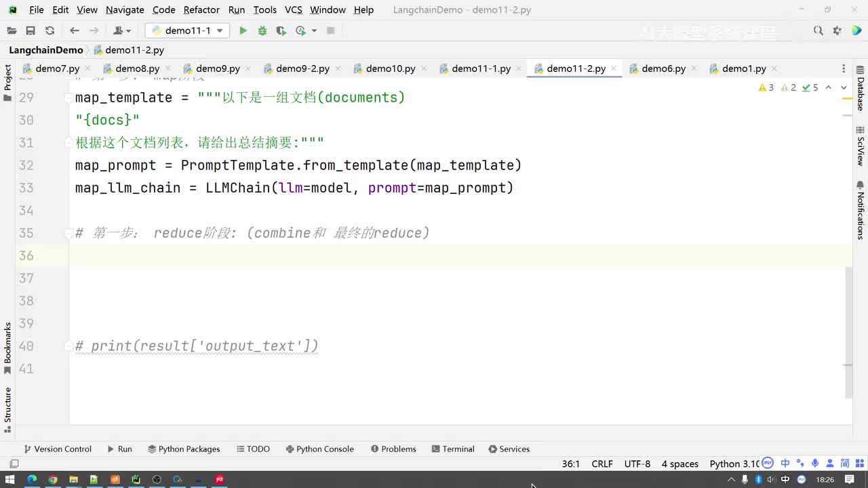Save all files with the floppy icon
This screenshot has height=488, width=868.
click(x=31, y=30)
